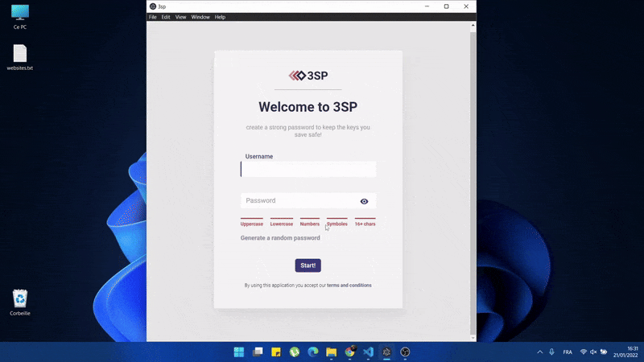The height and width of the screenshot is (362, 644).
Task: Toggle the microphone icon in system tray
Action: coord(551,352)
